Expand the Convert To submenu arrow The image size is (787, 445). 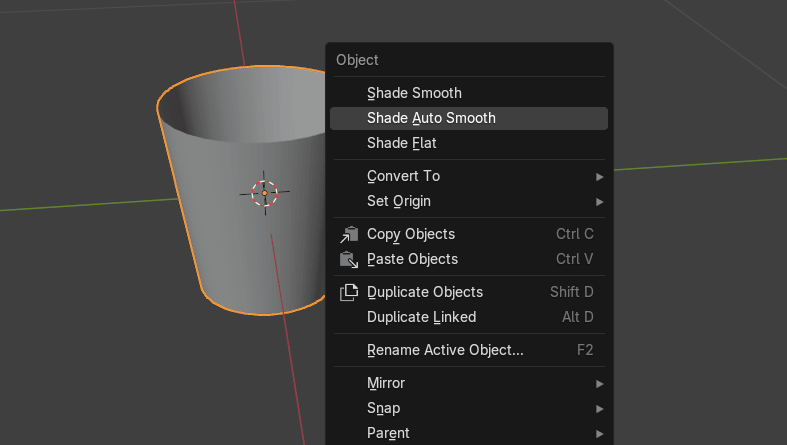[600, 176]
